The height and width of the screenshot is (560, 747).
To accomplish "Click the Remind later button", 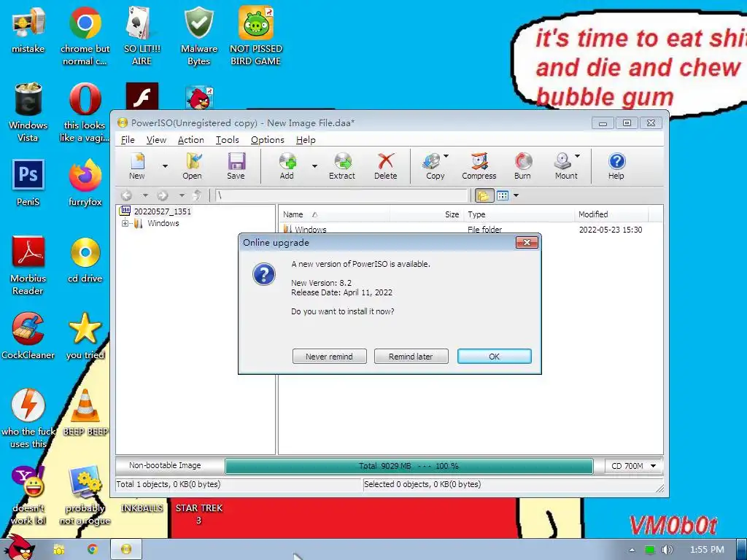I will 411,356.
